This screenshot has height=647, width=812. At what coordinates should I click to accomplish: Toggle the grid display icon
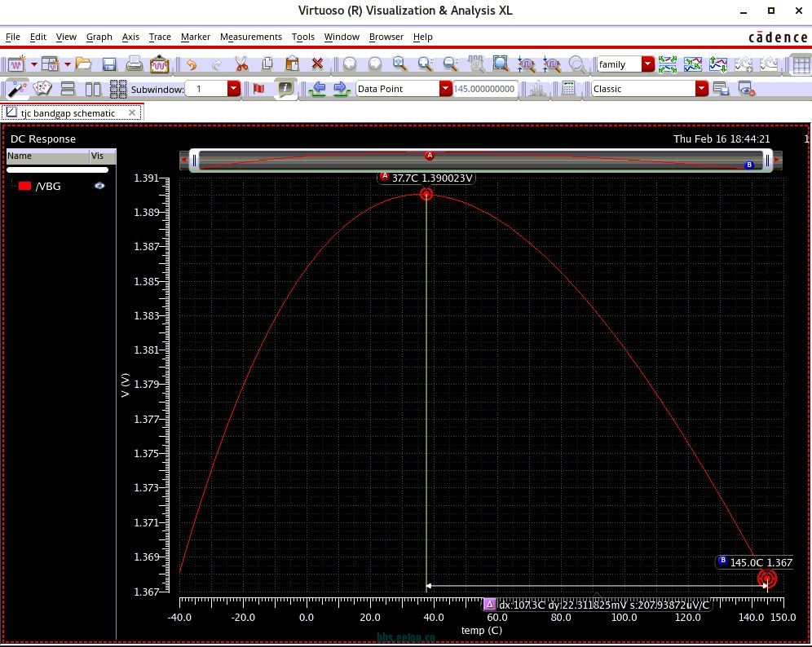coord(801,64)
